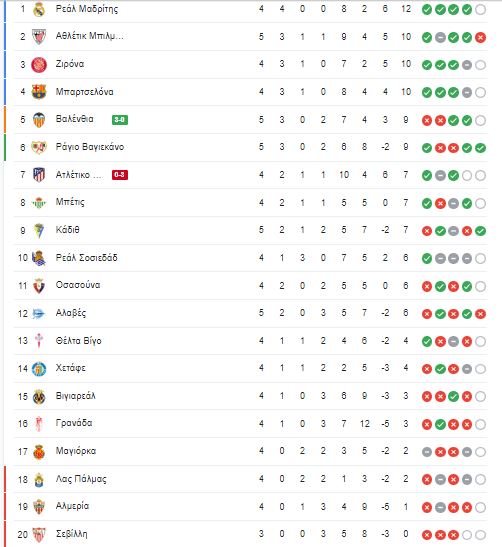Click the Villarreal yellow crest
The height and width of the screenshot is (547, 502).
[x=39, y=396]
